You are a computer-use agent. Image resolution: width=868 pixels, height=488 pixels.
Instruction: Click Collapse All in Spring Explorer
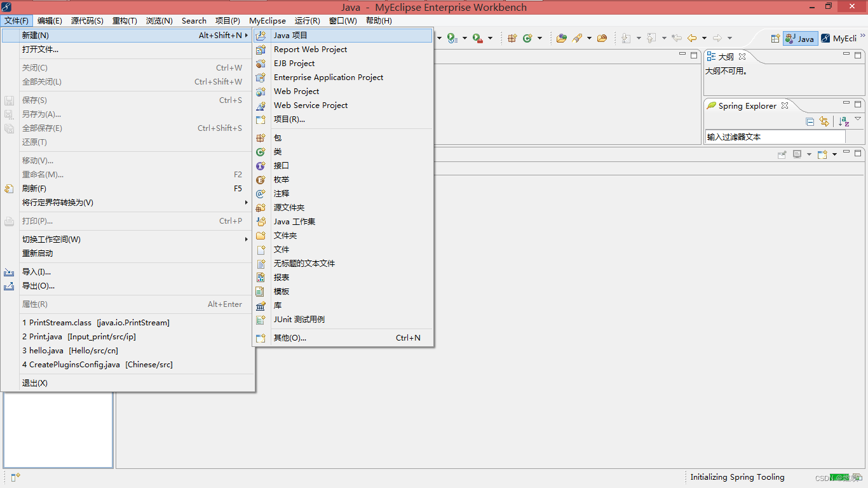pos(810,121)
